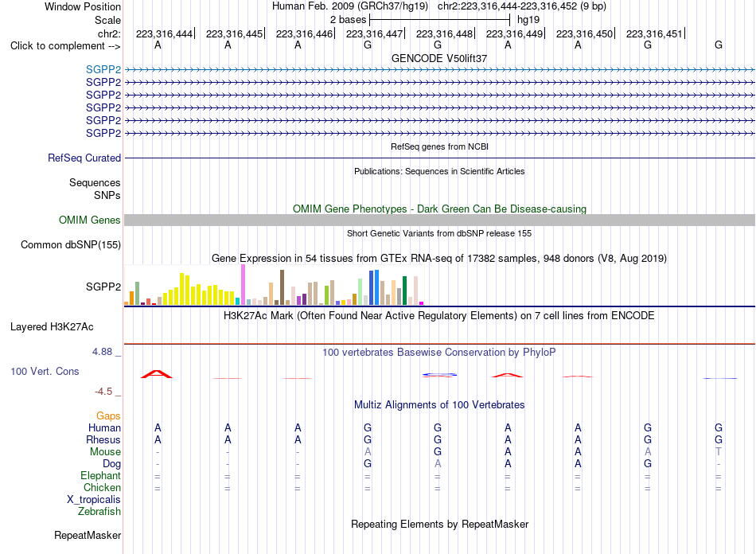The width and height of the screenshot is (756, 554).
Task: Click the GTEx Gene Expression title
Action: point(439,259)
